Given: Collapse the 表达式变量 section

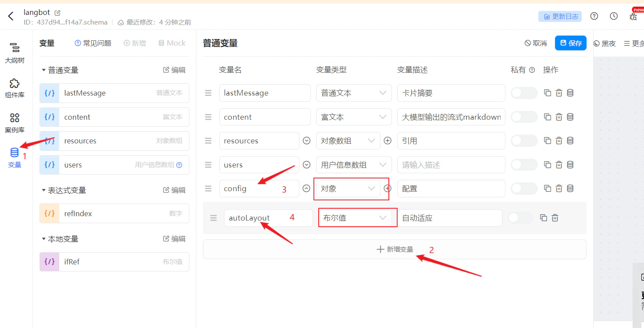Looking at the screenshot, I should point(43,190).
